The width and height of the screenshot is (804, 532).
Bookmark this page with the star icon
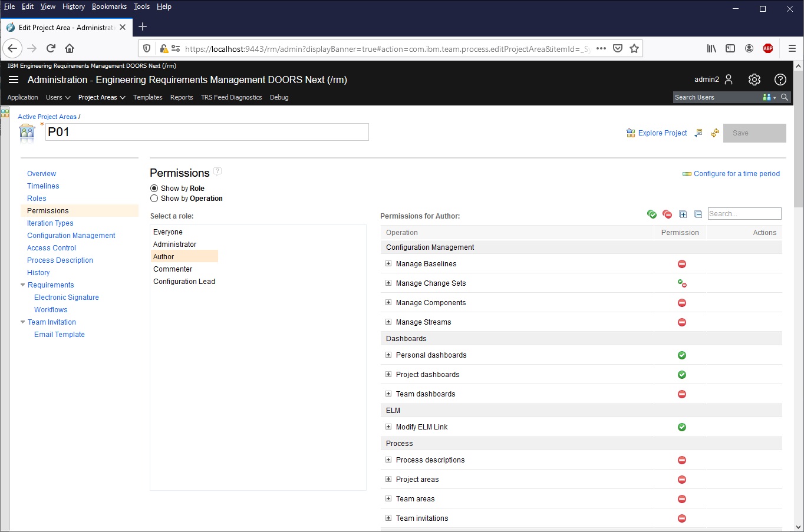click(634, 48)
